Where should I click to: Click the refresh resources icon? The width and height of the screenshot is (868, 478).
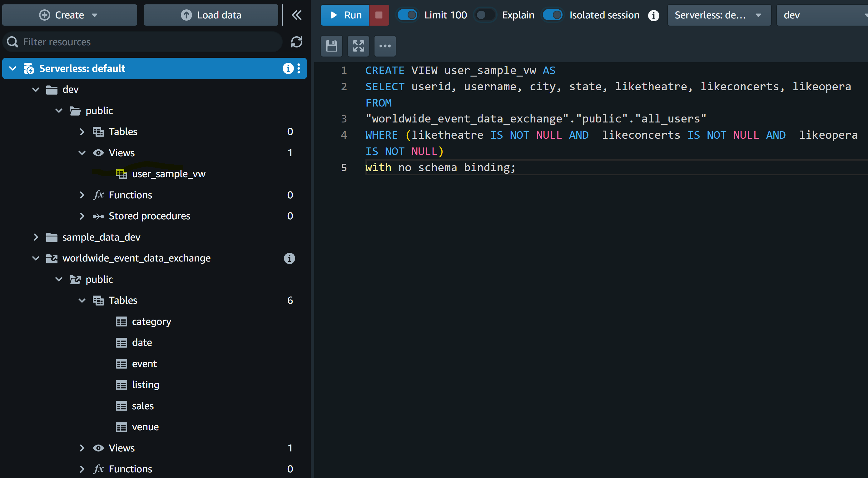[296, 42]
